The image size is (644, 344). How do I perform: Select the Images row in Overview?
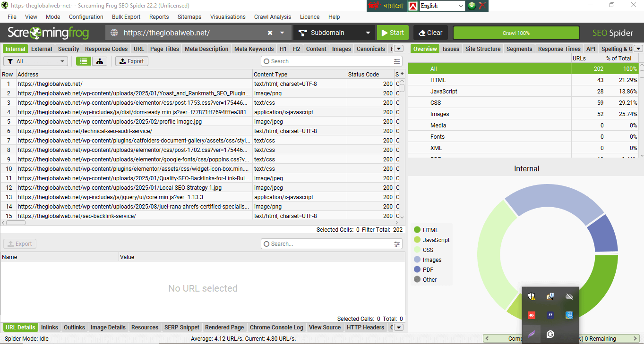523,114
